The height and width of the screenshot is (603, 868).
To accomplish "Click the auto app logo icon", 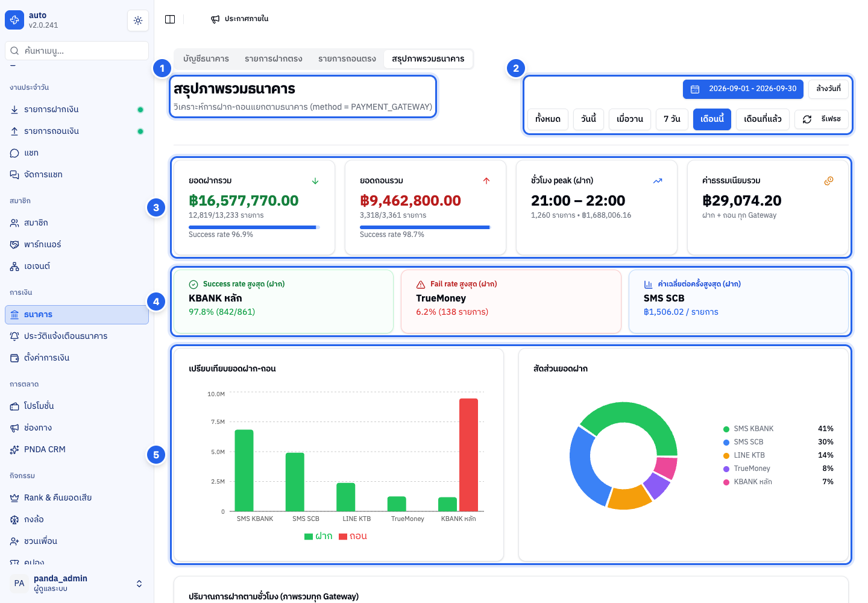I will click(14, 20).
